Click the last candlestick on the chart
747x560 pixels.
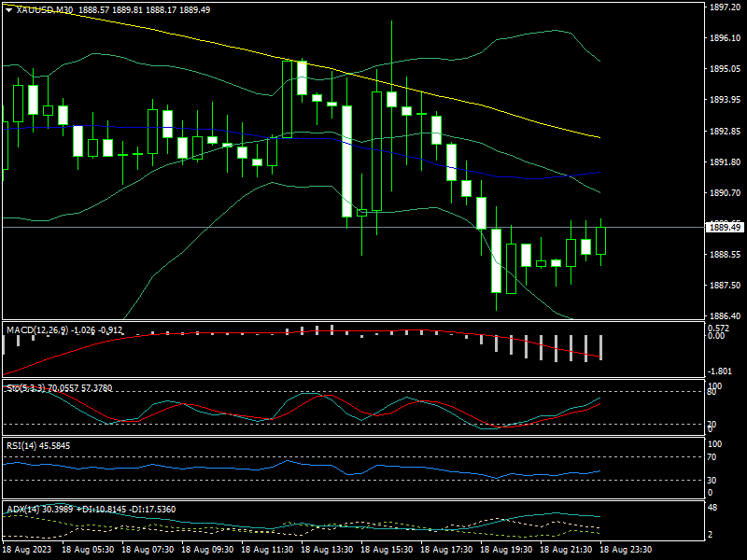600,241
